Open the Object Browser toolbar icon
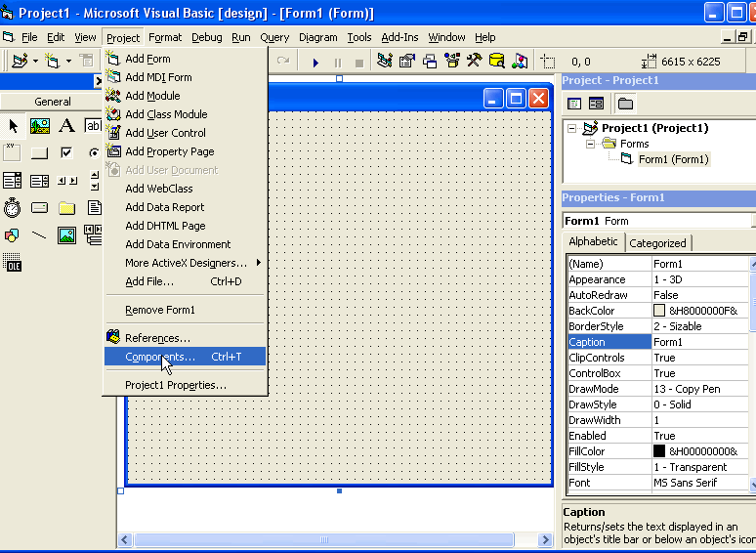 click(452, 62)
